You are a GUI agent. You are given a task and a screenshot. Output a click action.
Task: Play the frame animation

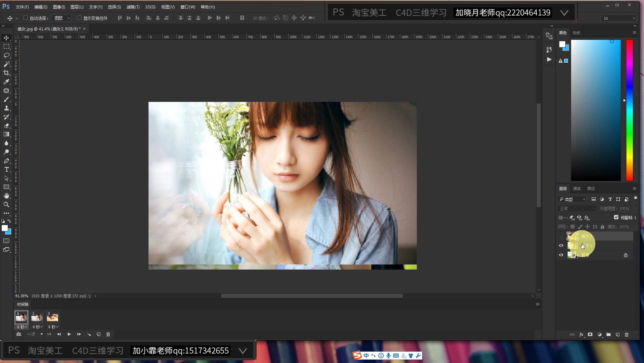[x=69, y=334]
